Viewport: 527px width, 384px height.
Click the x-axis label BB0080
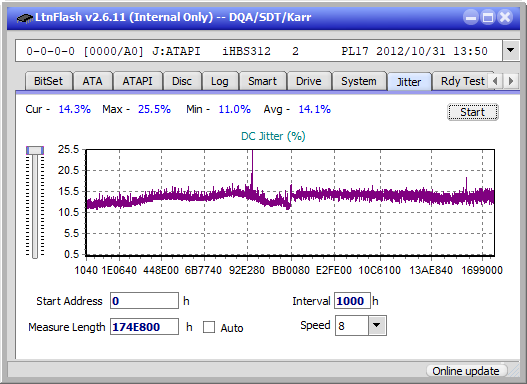(x=291, y=270)
